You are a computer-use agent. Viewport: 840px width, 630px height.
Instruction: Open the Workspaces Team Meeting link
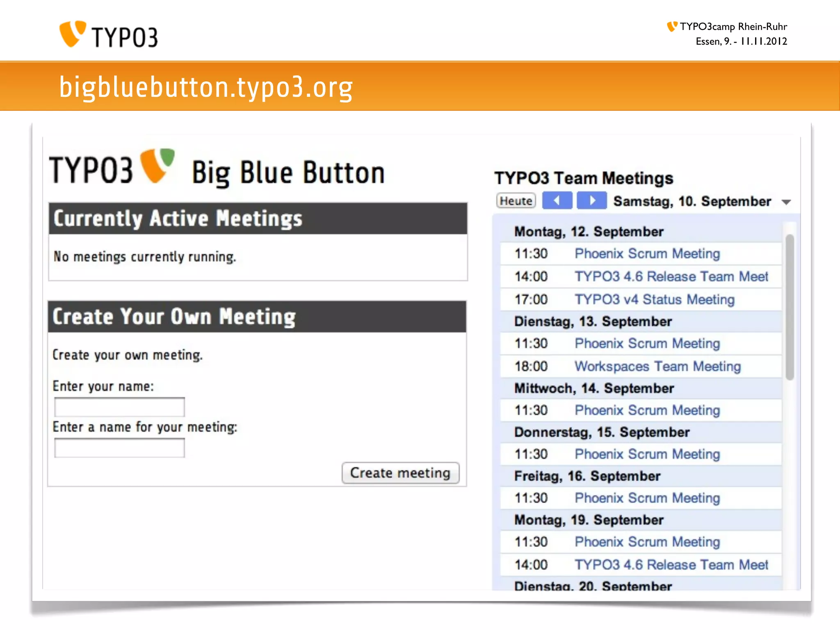click(658, 366)
